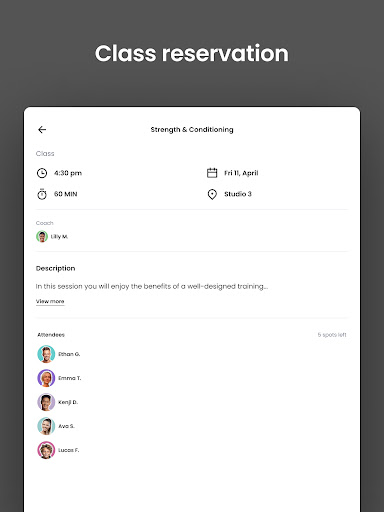Open Emma T.'s profile picture
384x512 pixels.
pyautogui.click(x=46, y=378)
